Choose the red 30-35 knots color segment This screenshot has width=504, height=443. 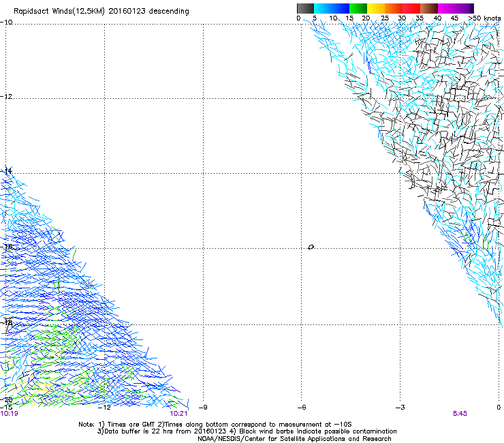click(x=411, y=8)
